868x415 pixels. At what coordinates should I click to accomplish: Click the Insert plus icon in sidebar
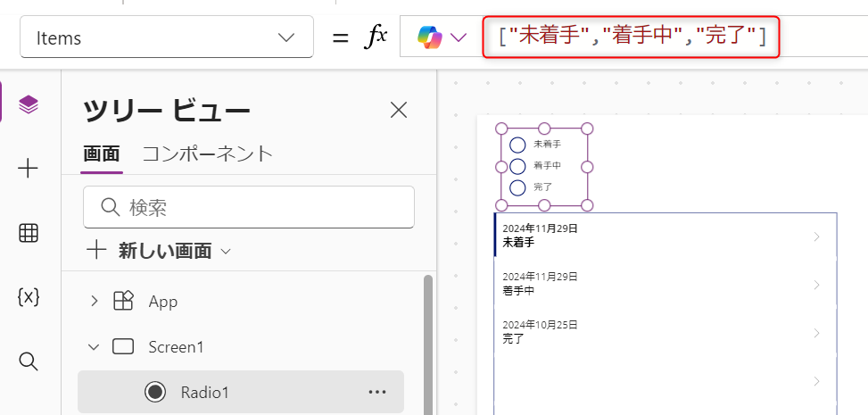click(x=29, y=168)
